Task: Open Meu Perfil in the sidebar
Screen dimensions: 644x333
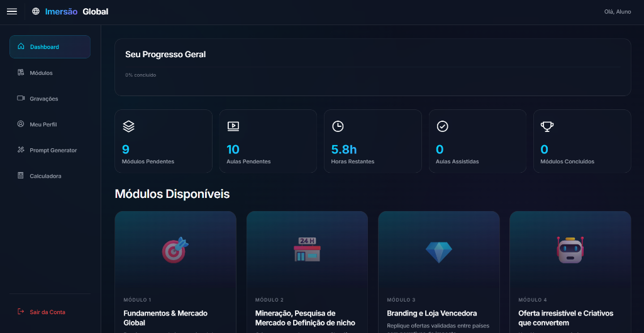Action: click(x=50, y=124)
